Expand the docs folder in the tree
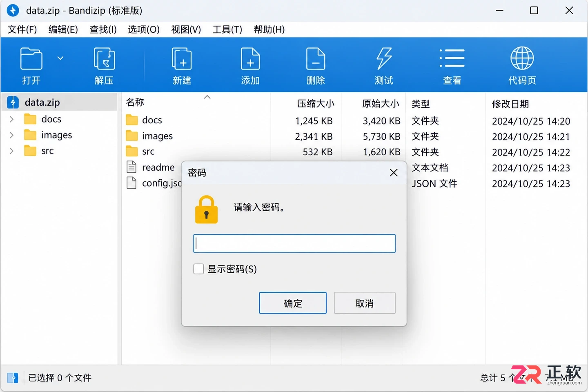 tap(11, 119)
